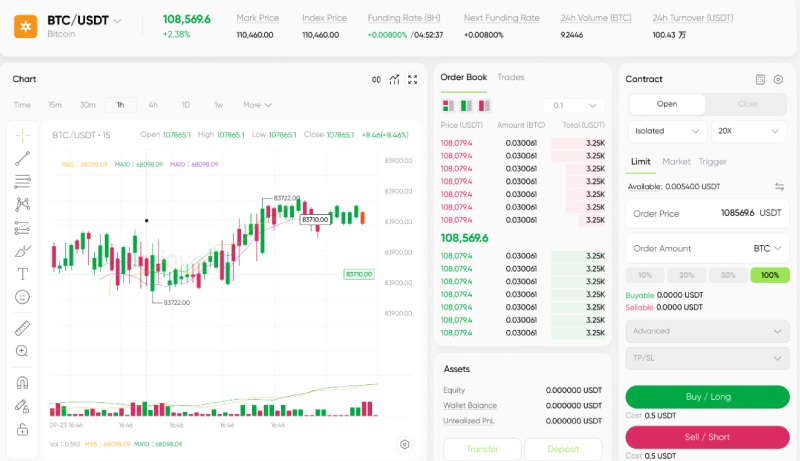800x461 pixels.
Task: Set chart timeframe to 15m
Action: coord(55,105)
